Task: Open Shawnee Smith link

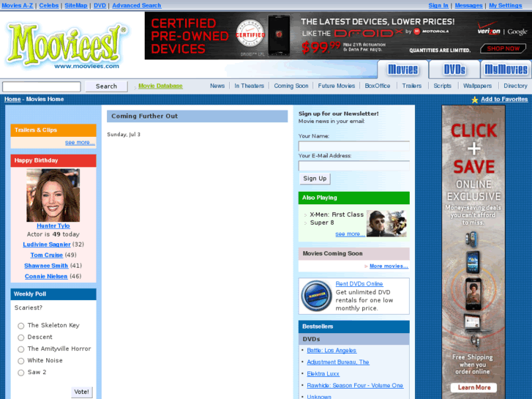Action: pyautogui.click(x=46, y=266)
